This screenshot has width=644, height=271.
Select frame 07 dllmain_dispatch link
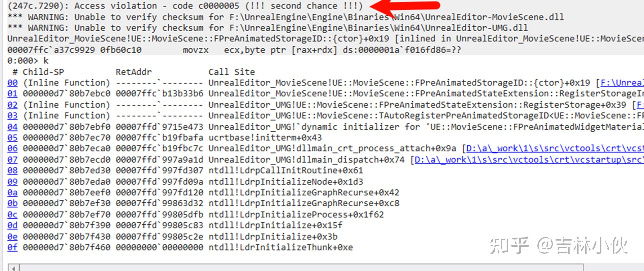click(x=12, y=160)
